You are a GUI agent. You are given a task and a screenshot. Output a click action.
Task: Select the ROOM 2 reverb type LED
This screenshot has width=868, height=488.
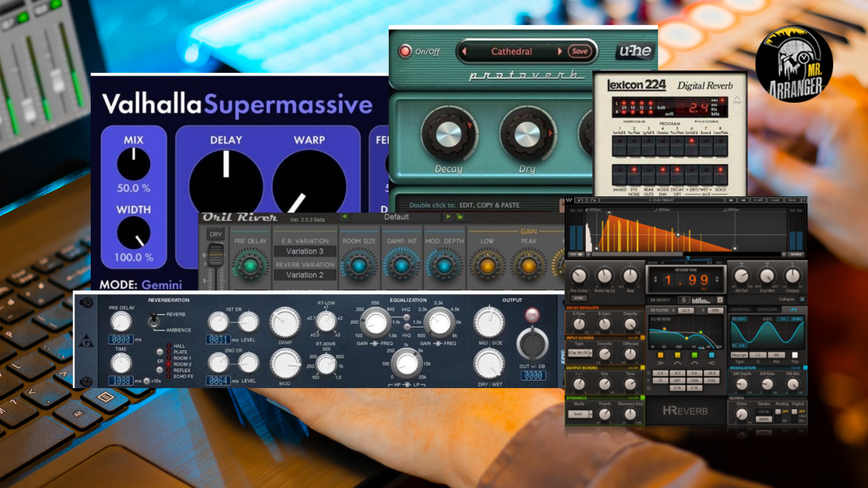point(169,364)
